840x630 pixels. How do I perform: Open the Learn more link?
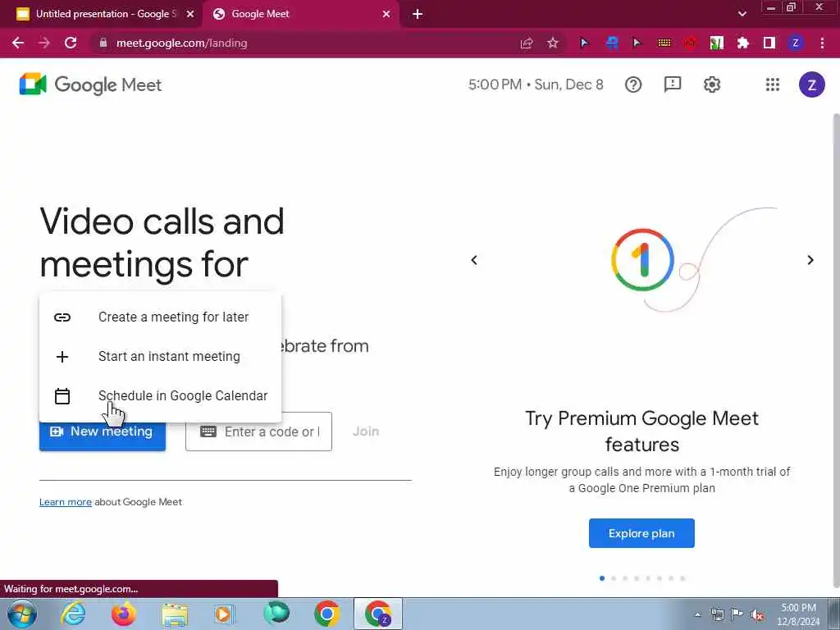point(66,502)
